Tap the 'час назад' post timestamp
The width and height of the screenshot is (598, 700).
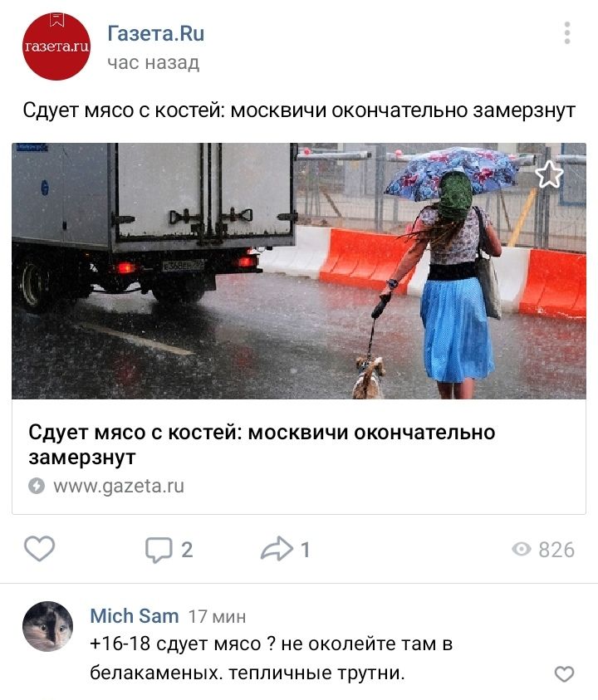153,63
